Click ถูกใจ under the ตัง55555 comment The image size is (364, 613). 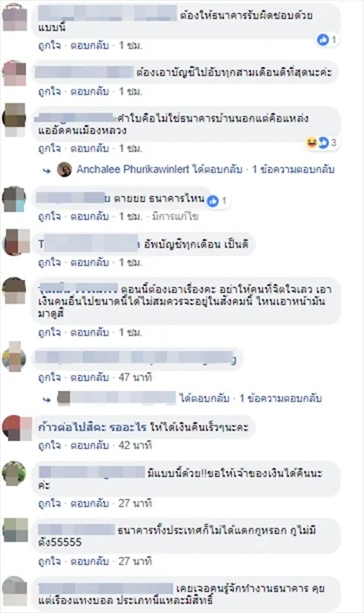click(x=50, y=561)
